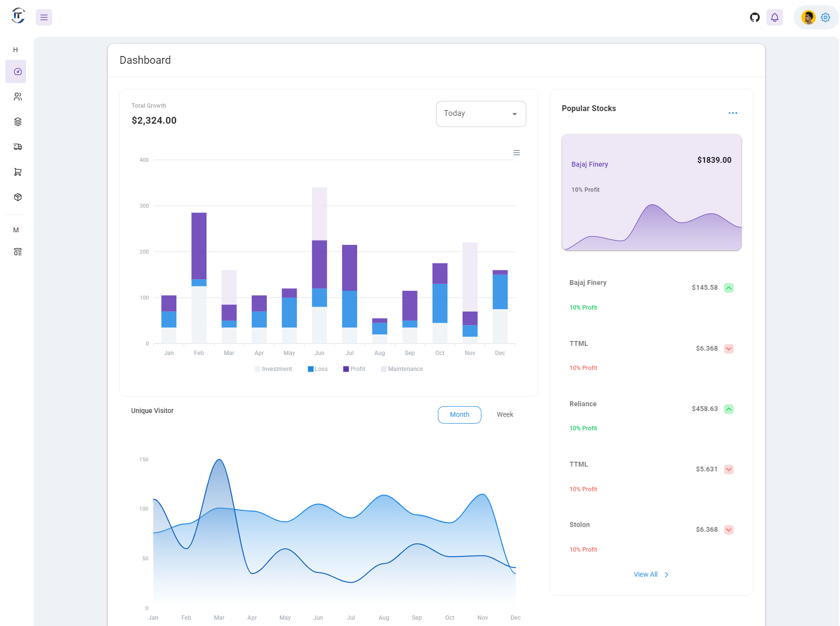Click green up arrow beside $145.58
This screenshot has height=626, width=840.
pos(729,288)
